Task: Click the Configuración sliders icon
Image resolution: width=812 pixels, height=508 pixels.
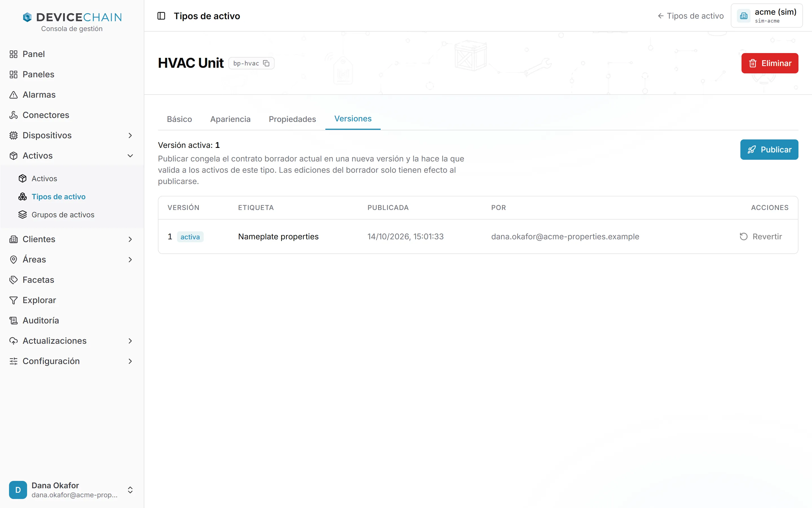Action: (x=14, y=361)
